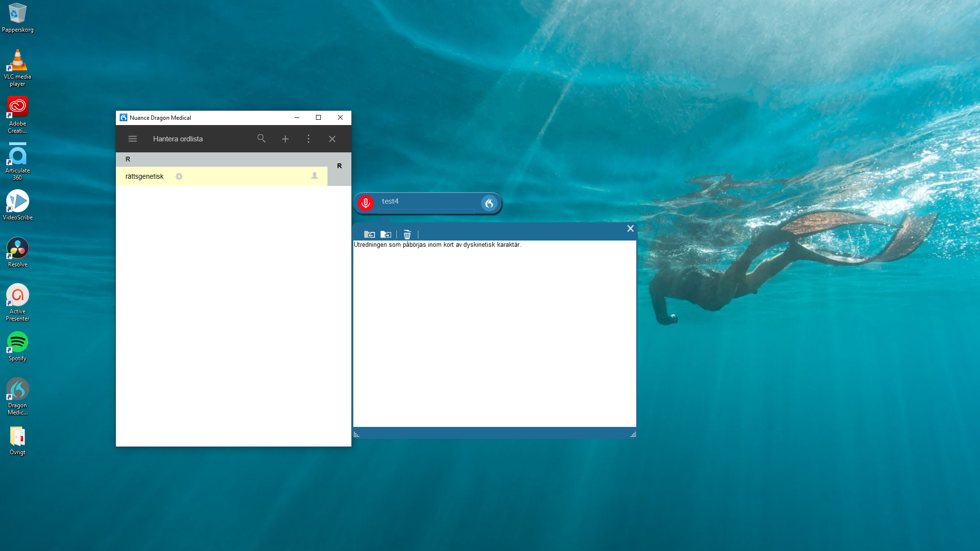This screenshot has height=551, width=980.
Task: Discard dictated text with the trash icon
Action: [x=407, y=234]
